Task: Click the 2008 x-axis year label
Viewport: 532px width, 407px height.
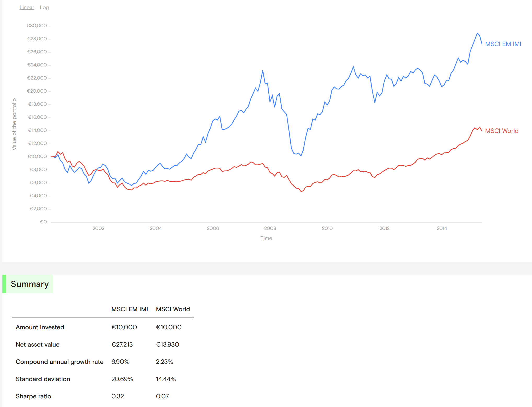Action: click(x=270, y=228)
